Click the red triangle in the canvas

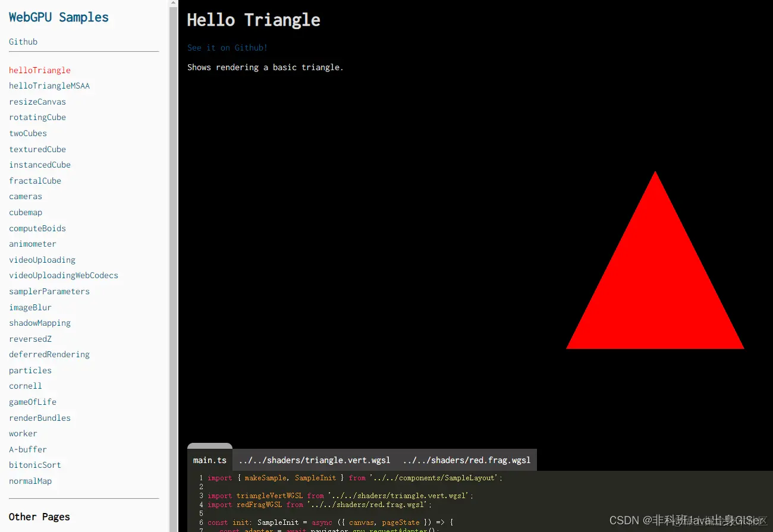click(655, 289)
